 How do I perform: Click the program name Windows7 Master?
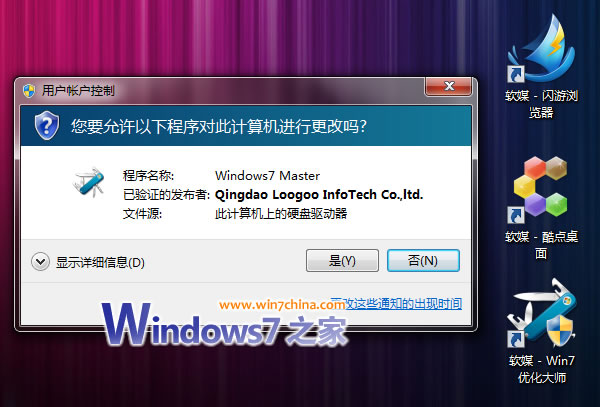(267, 176)
